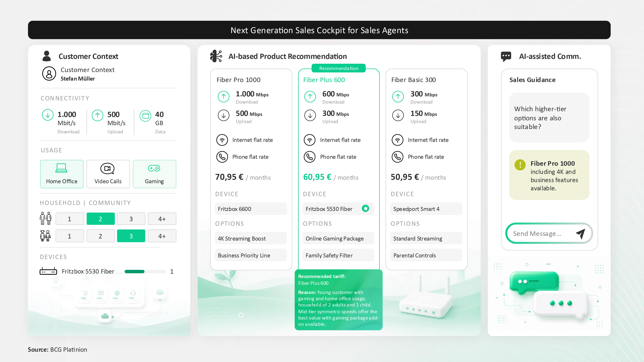Click the Stefan Müller customer avatar icon
Viewport: 644px width, 362px height.
click(x=49, y=74)
